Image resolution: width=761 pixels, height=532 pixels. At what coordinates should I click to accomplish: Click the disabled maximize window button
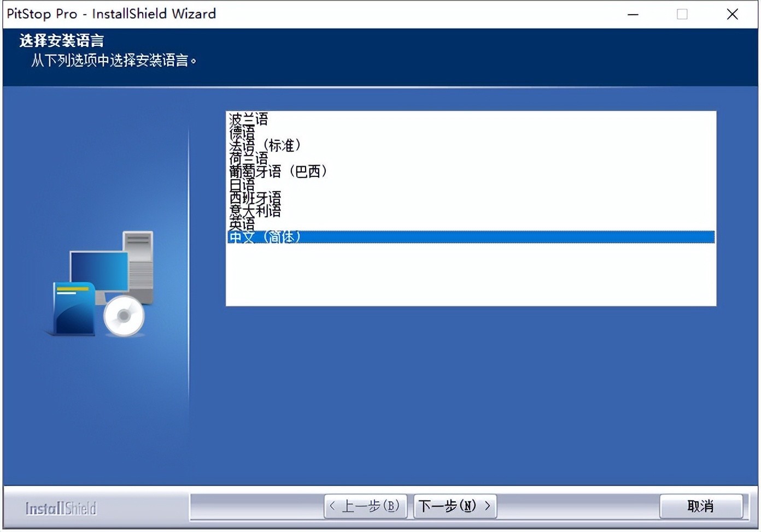[x=682, y=14]
